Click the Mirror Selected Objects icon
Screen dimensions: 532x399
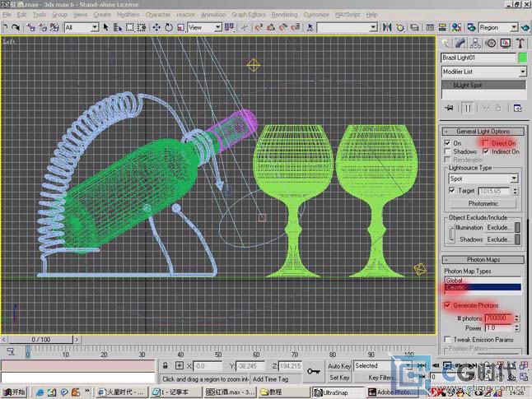tap(387, 27)
